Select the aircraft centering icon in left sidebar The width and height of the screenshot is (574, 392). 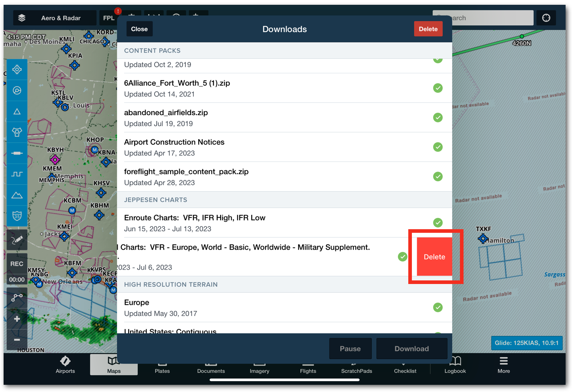point(17,70)
